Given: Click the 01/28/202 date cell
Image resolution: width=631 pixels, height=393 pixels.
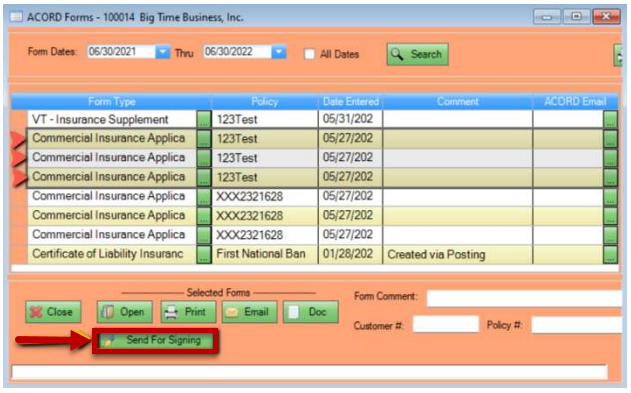Looking at the screenshot, I should pos(350,254).
